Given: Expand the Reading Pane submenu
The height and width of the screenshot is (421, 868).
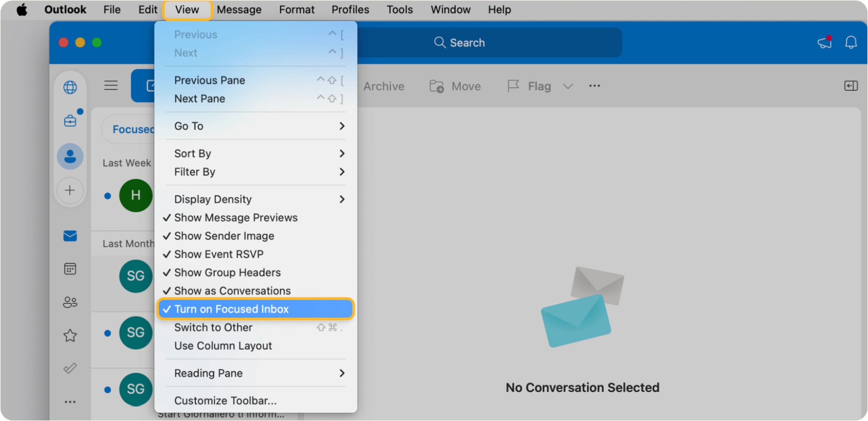Looking at the screenshot, I should click(255, 373).
